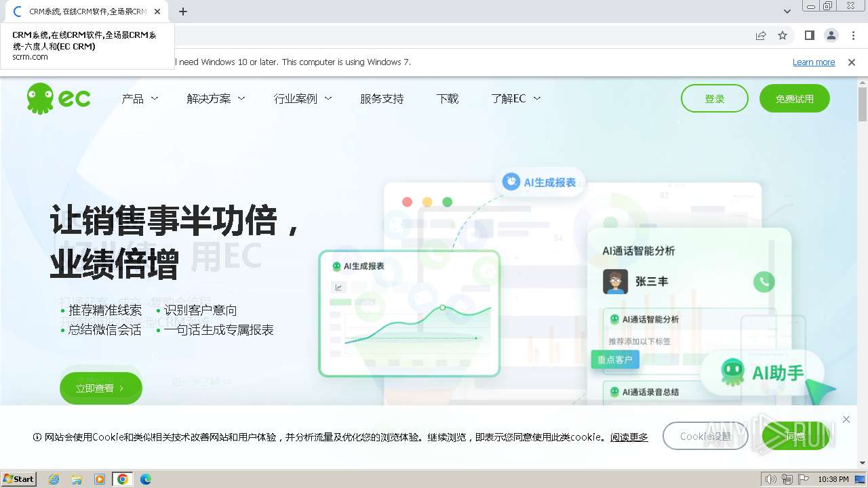Click the 识别客户意向 bullet text

(201, 310)
